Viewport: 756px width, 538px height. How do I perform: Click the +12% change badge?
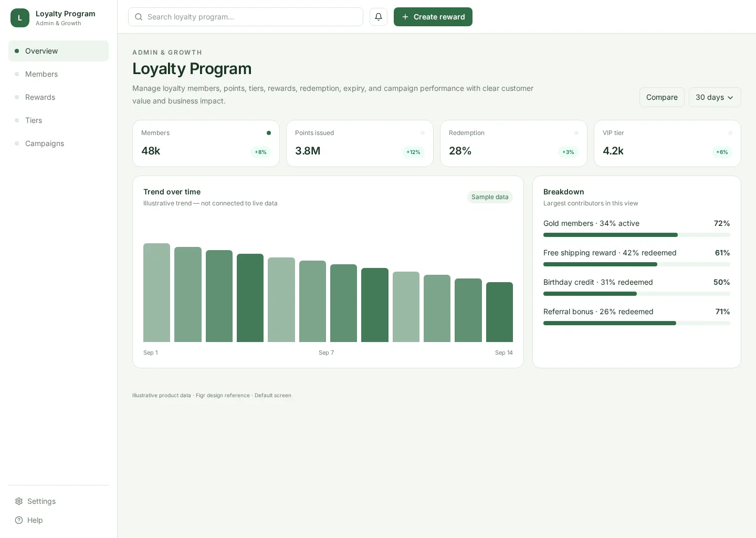coord(413,152)
